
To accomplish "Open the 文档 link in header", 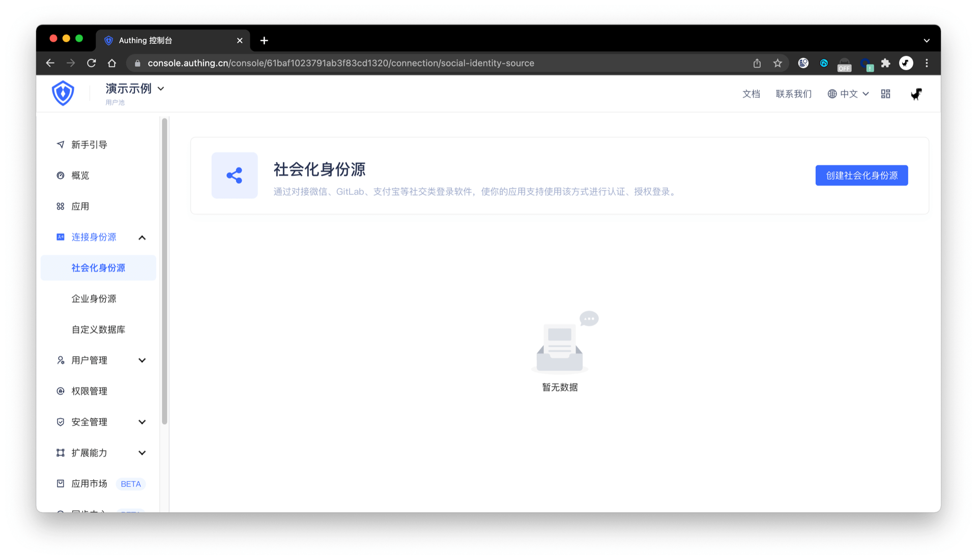I will (x=751, y=94).
